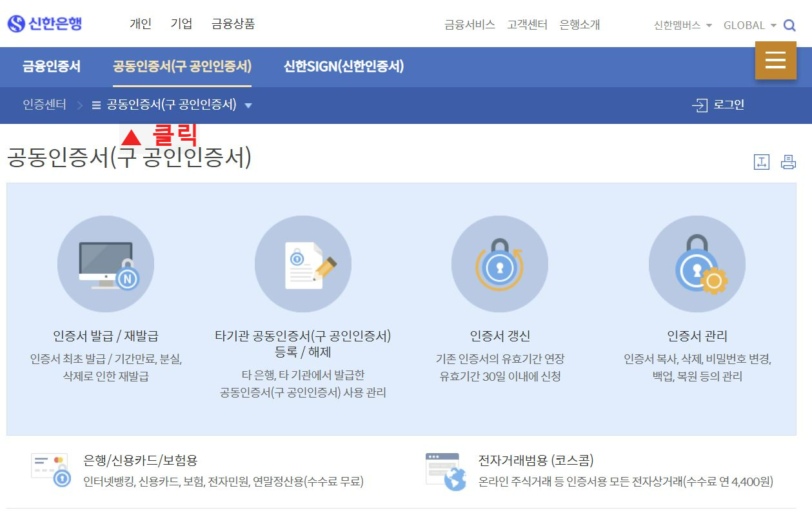Click the login door icon beside 로그인
Screen dimensions: 812x517
tap(700, 105)
